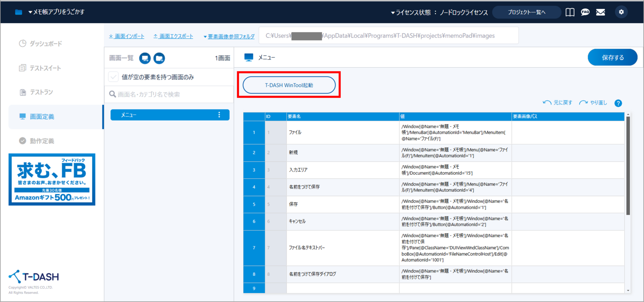Click the T-DASH WinTool起動 button
The image size is (644, 302).
tap(289, 85)
